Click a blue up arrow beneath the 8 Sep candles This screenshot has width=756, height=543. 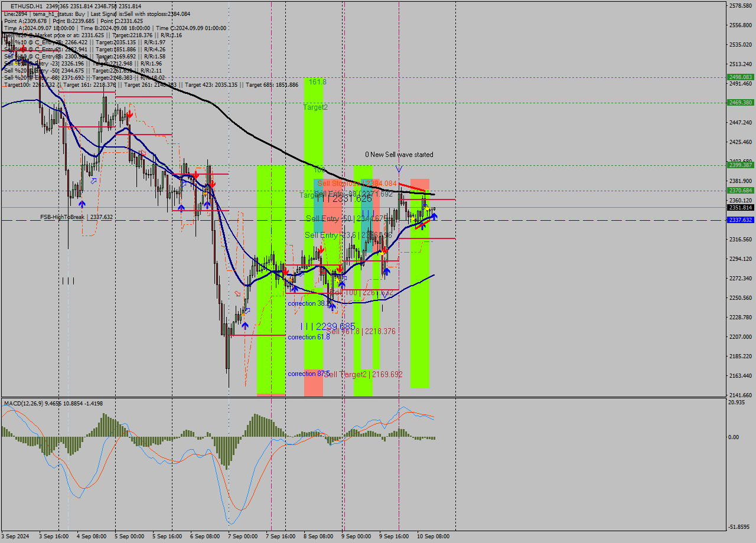click(x=333, y=308)
